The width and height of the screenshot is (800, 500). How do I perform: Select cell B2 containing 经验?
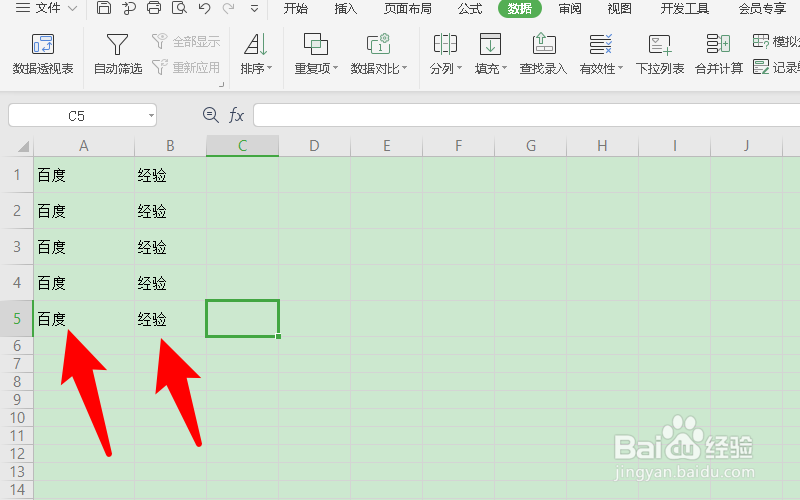pos(170,211)
